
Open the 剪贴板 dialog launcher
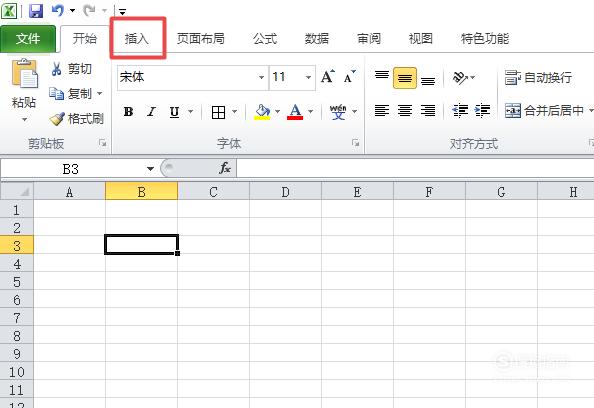click(x=102, y=143)
